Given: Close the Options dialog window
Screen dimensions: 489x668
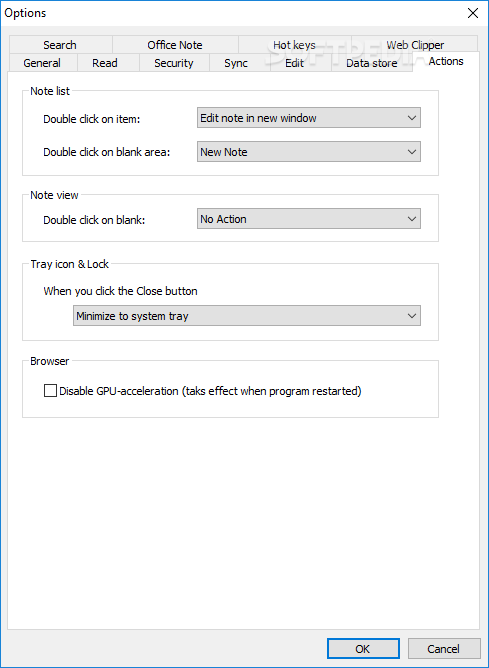Looking at the screenshot, I should 473,13.
